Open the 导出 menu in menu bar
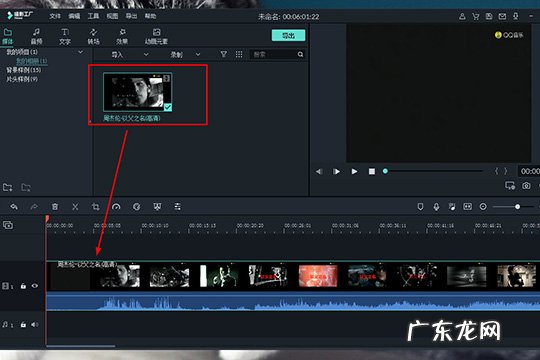 [131, 16]
